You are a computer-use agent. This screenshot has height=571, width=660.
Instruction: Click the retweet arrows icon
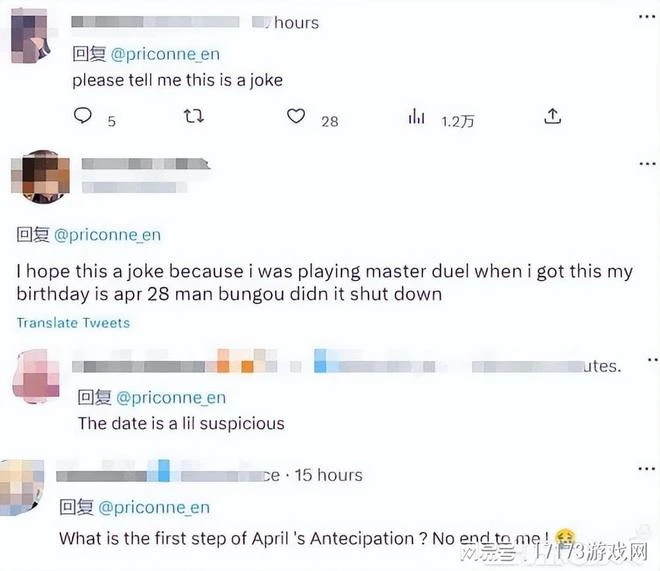point(194,116)
